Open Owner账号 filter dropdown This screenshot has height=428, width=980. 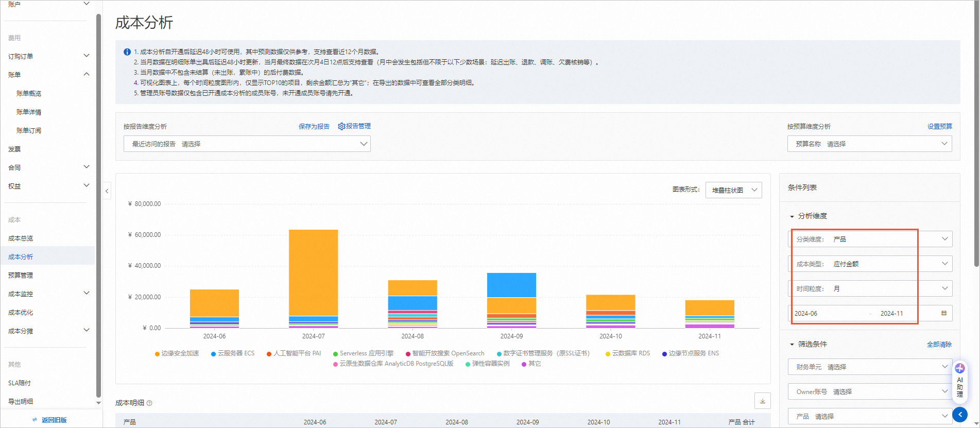[870, 391]
